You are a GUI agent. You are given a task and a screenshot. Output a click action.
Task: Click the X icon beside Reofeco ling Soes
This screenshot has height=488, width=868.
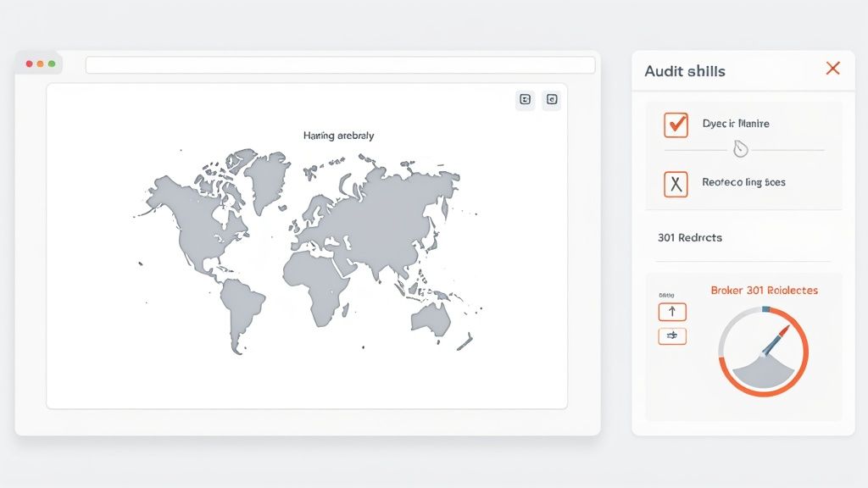pos(675,183)
